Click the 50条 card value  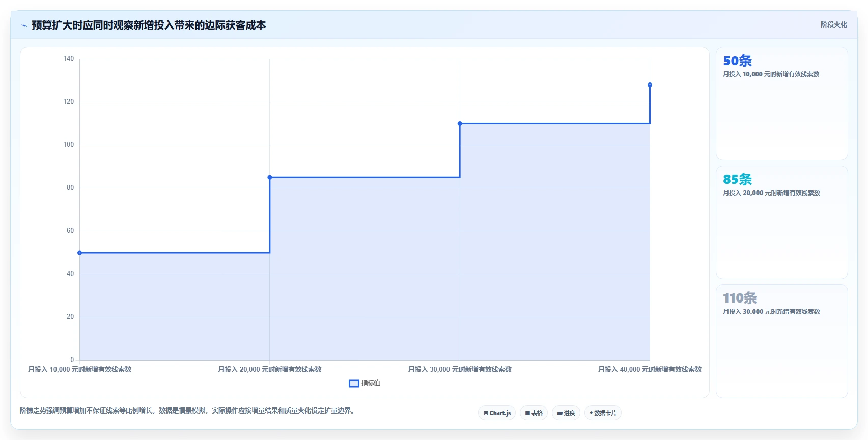tap(737, 61)
